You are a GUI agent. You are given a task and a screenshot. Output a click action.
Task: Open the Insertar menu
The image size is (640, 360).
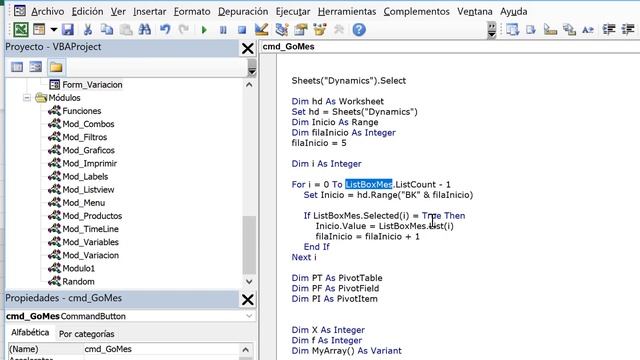click(x=149, y=11)
